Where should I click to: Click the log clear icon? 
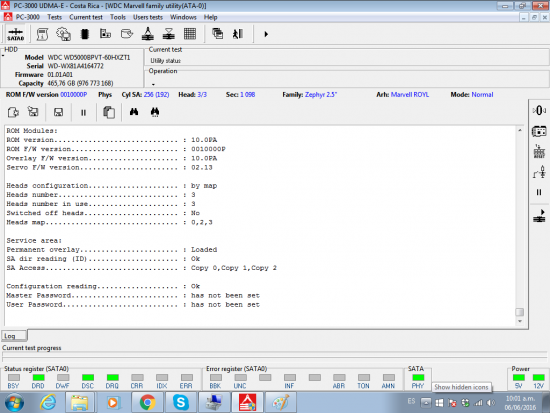click(33, 112)
